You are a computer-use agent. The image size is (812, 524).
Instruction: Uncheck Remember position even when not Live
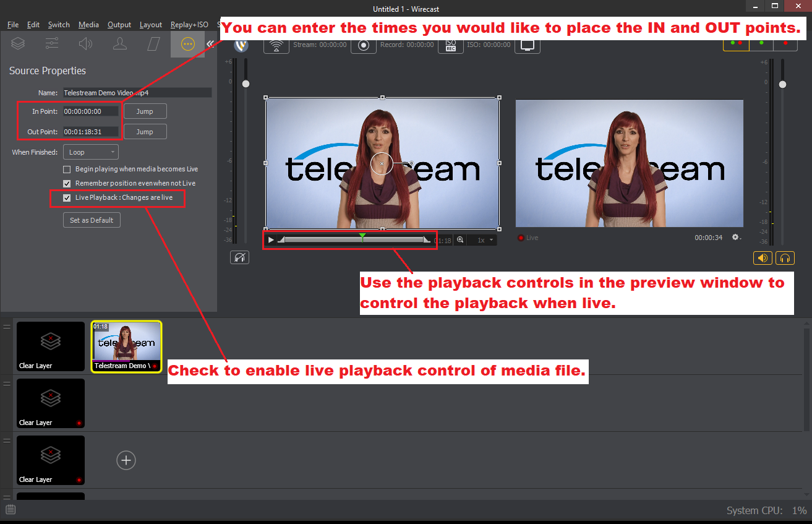pyautogui.click(x=67, y=183)
